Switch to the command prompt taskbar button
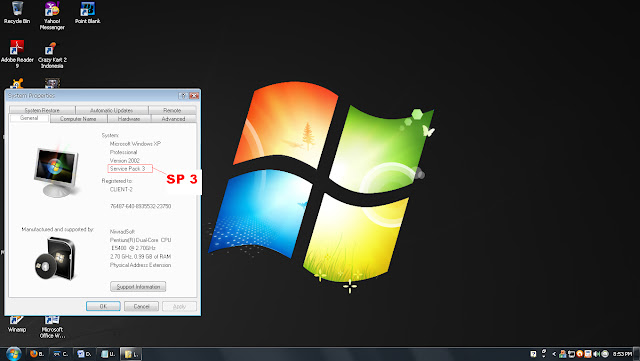The image size is (640, 361). pos(60,354)
